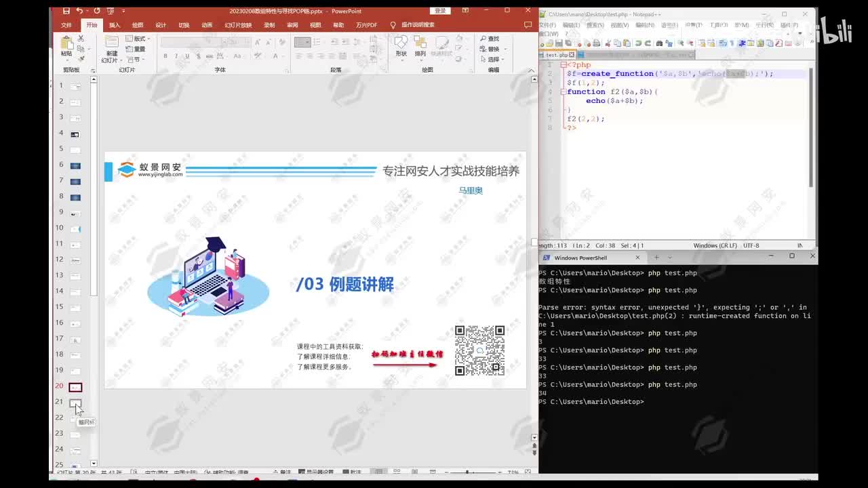Image resolution: width=868 pixels, height=488 pixels.
Task: Save the presentation from PowerPoint quick access toolbar
Action: [66, 11]
